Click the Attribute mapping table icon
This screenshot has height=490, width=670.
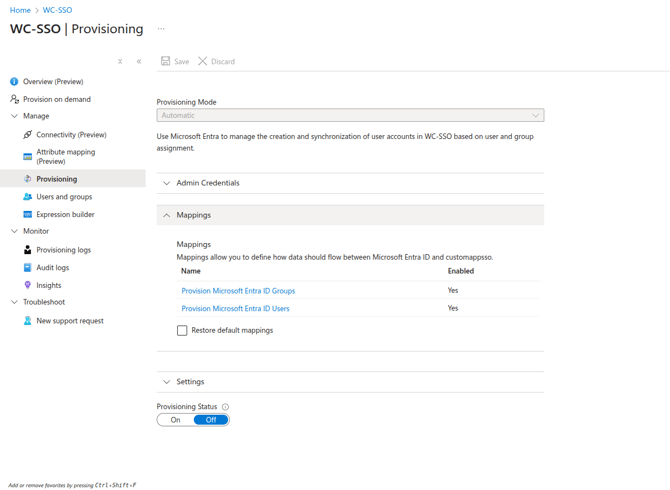(x=28, y=157)
